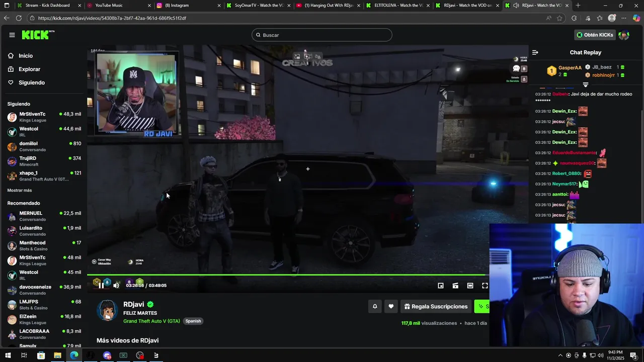Go to Inicio in sidebar
644x362 pixels.
coord(26,56)
